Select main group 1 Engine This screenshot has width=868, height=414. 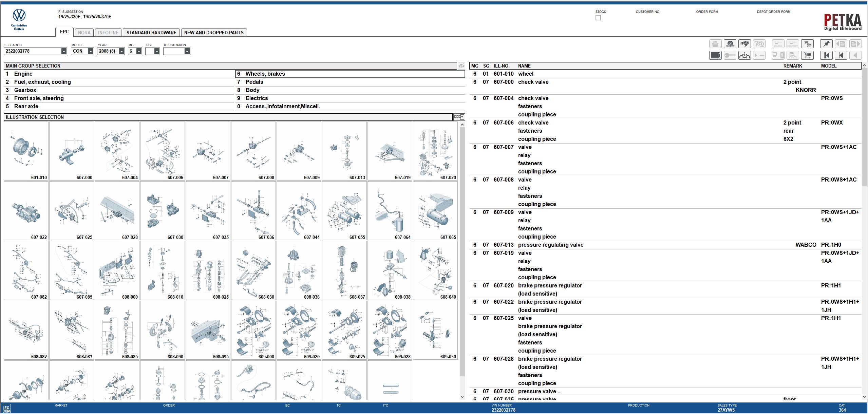119,74
